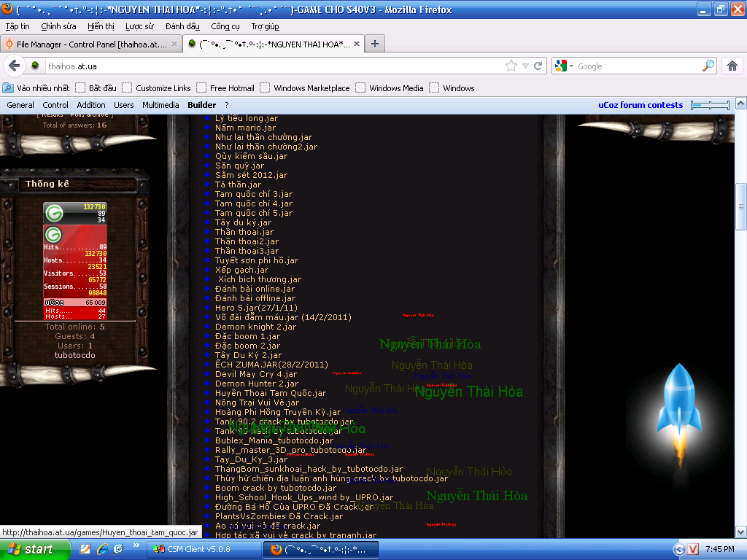This screenshot has width=747, height=560.
Task: Close the NGUYEN THAI HOA tab
Action: click(357, 44)
